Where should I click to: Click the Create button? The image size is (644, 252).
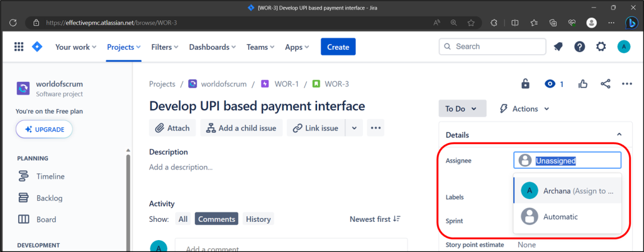click(x=338, y=47)
